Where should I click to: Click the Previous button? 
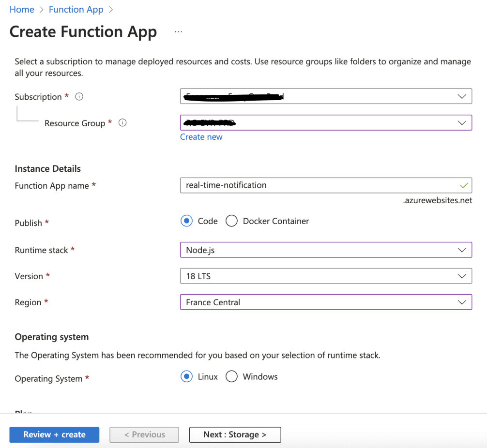144,434
